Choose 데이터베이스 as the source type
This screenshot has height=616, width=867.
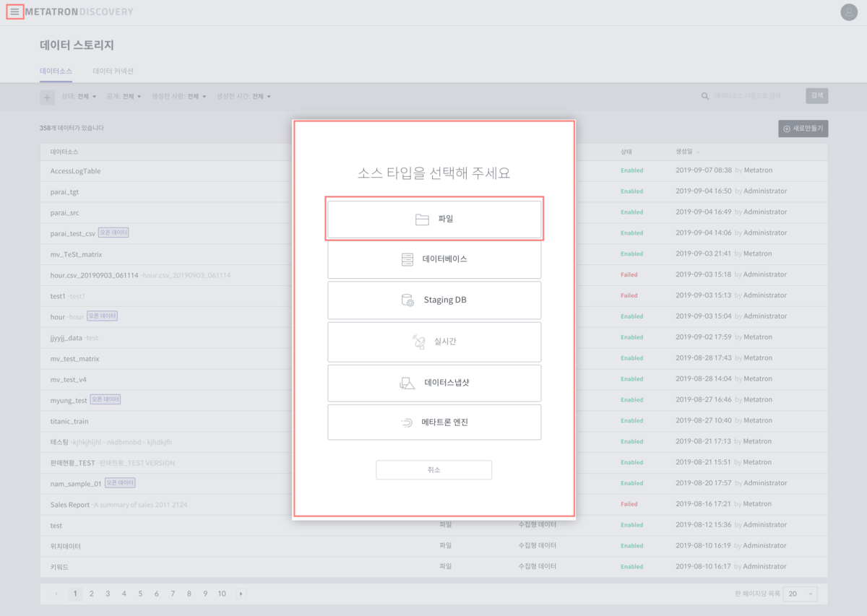[434, 259]
